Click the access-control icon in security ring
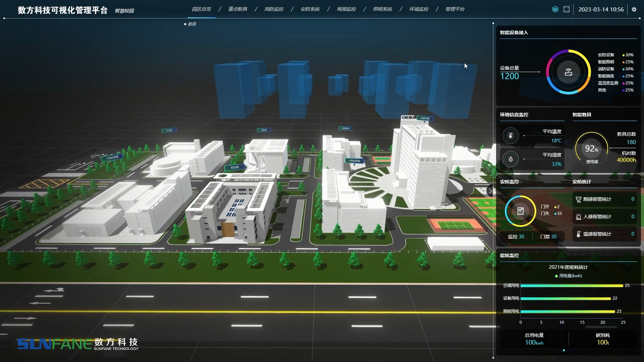This screenshot has height=362, width=644. point(521,211)
